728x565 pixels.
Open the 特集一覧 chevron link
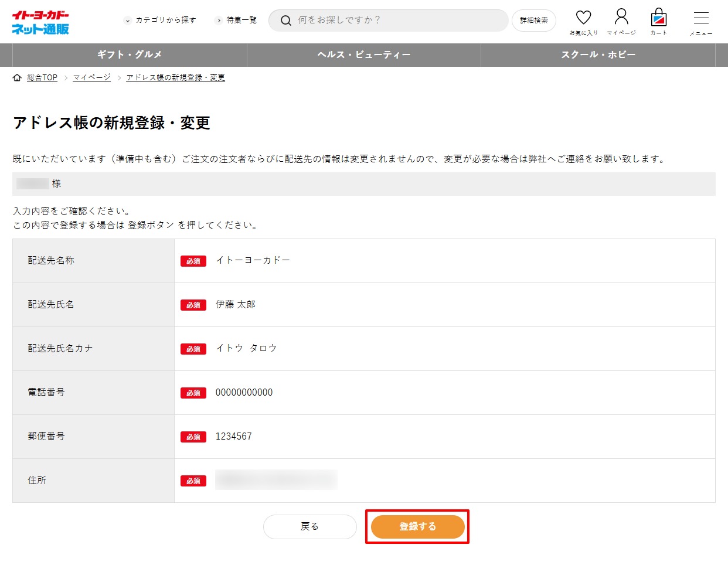click(237, 20)
